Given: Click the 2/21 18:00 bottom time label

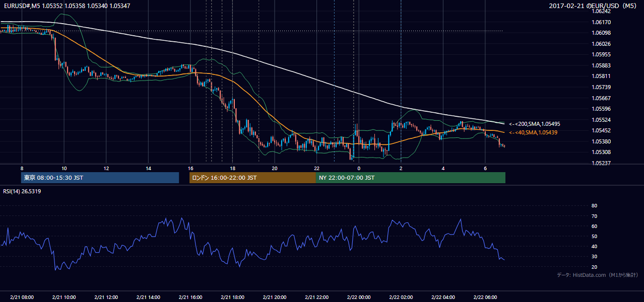Looking at the screenshot, I should (232, 297).
